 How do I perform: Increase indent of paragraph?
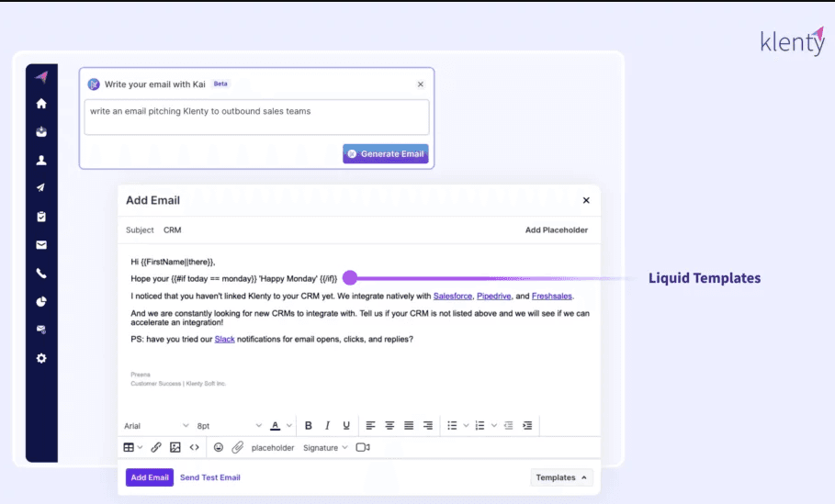(x=527, y=425)
